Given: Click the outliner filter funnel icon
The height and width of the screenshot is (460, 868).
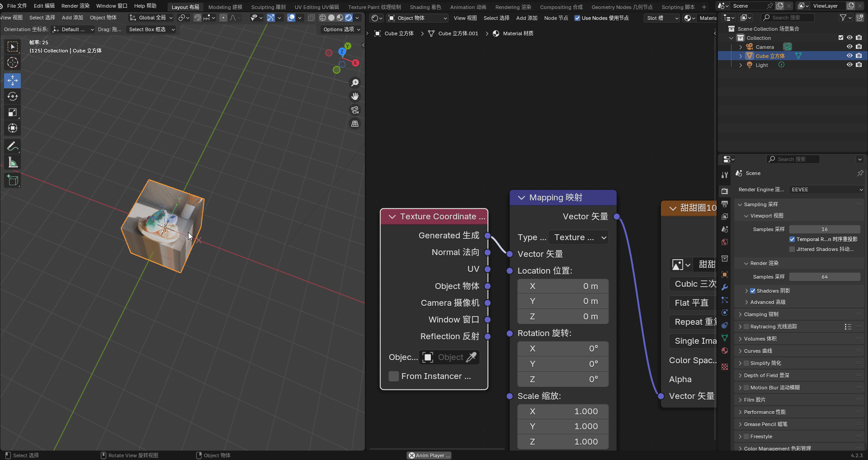Looking at the screenshot, I should (843, 18).
